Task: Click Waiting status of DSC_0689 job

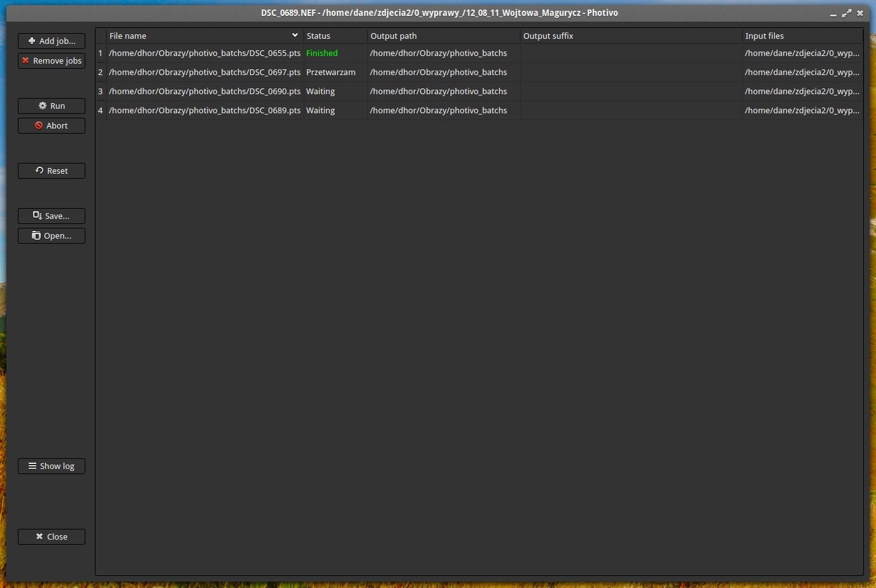Action: [335, 111]
